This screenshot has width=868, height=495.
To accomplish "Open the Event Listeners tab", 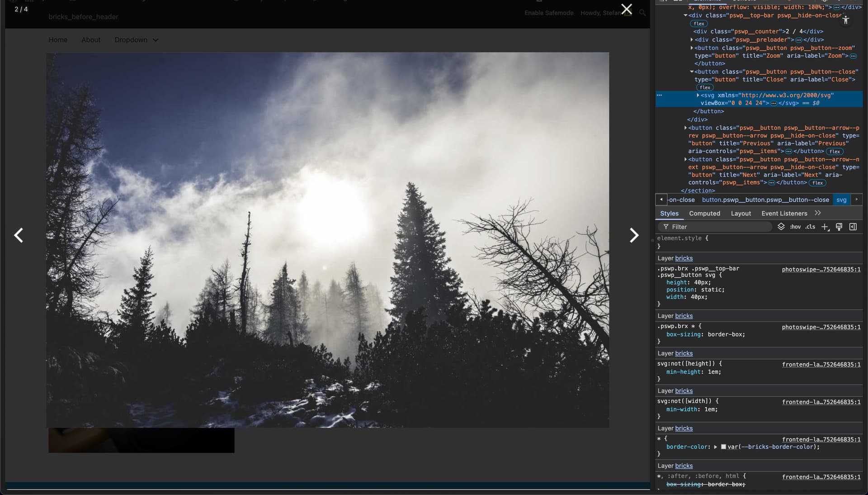I will point(784,214).
